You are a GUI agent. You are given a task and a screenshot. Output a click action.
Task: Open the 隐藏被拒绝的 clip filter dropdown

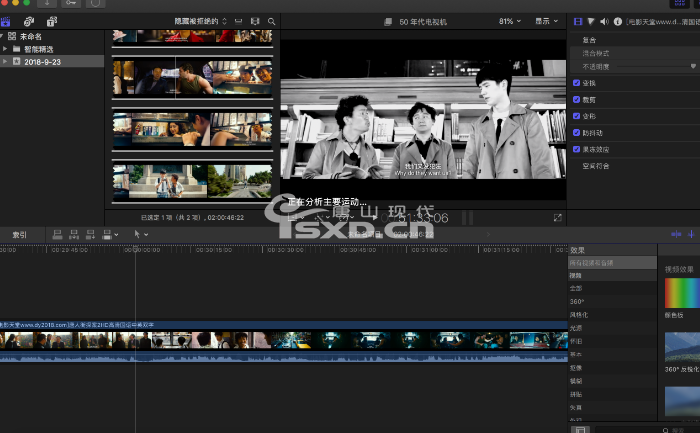(200, 21)
